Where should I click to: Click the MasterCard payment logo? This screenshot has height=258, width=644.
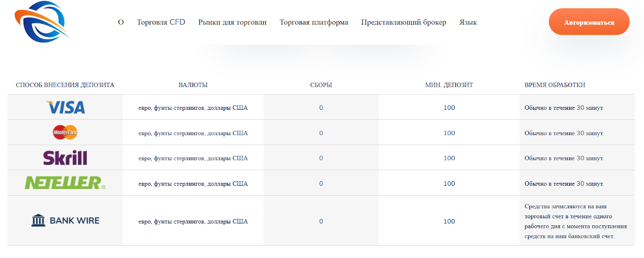click(x=65, y=132)
